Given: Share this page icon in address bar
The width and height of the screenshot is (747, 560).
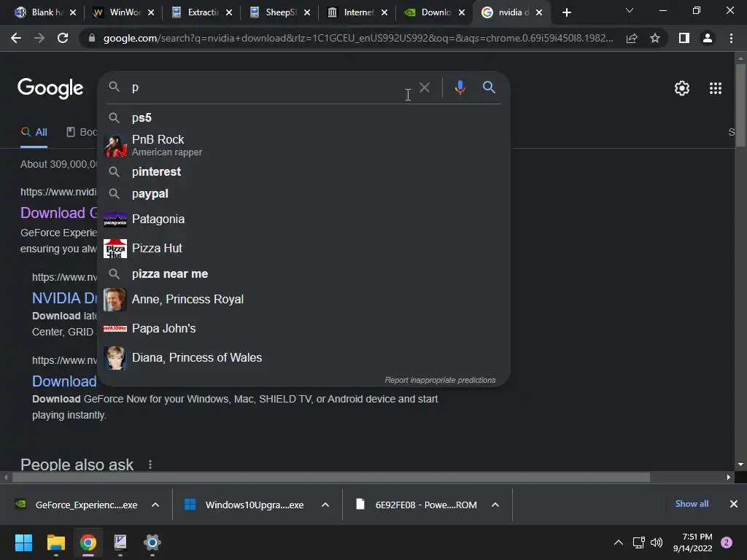Looking at the screenshot, I should 632,38.
